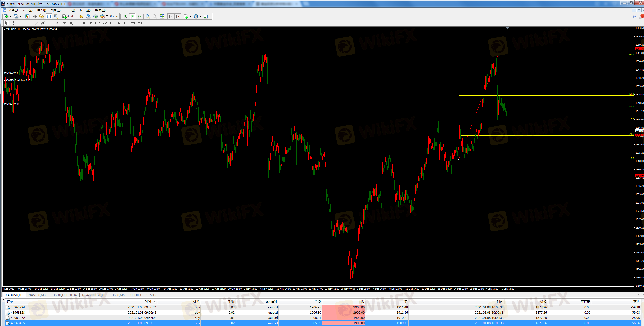Open the 文件(F) menu
Viewport: 644px width, 326px height.
click(13, 10)
